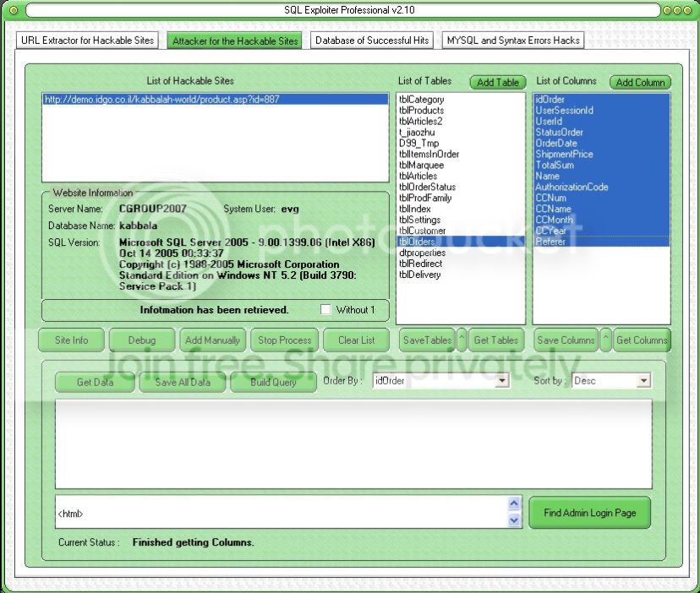Click the Get Data button
Viewport: 700px width, 593px height.
click(95, 382)
